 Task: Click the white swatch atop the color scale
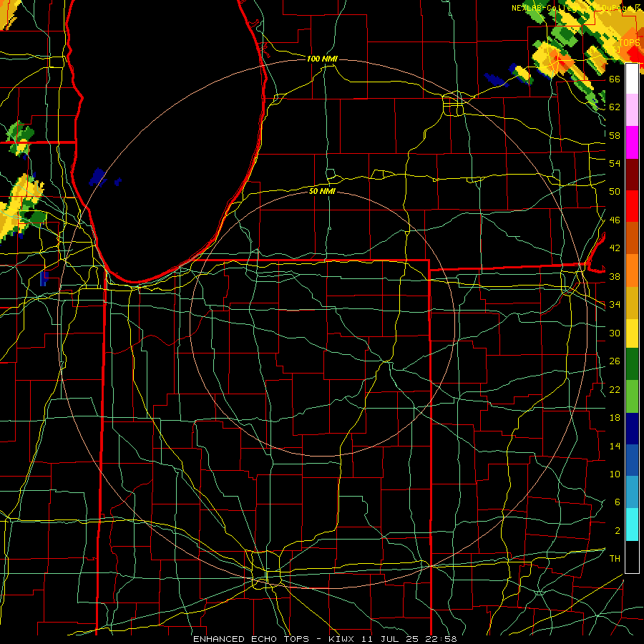coord(632,79)
